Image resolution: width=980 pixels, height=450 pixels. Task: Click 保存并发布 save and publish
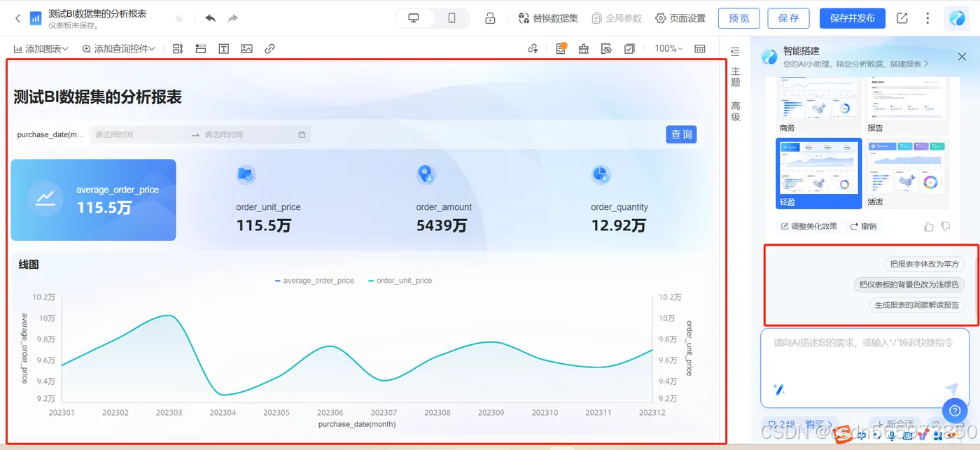coord(852,18)
